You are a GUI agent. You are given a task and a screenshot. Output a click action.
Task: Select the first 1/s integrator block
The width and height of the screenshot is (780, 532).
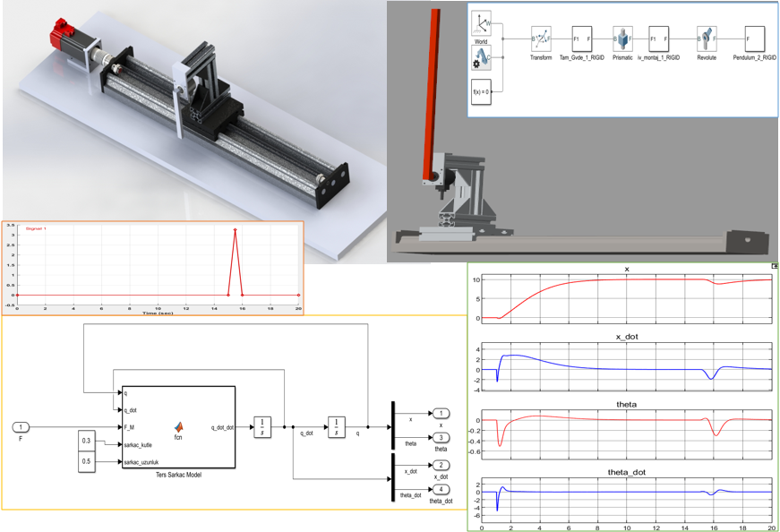261,426
